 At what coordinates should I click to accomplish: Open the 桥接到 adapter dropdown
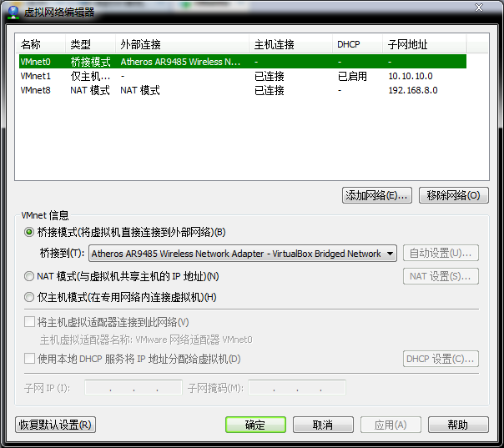(x=243, y=254)
